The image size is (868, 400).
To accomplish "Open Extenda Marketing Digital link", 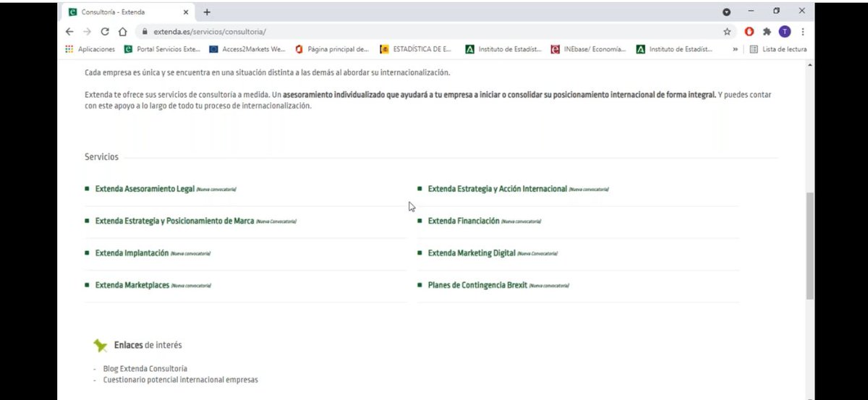I will pos(472,253).
